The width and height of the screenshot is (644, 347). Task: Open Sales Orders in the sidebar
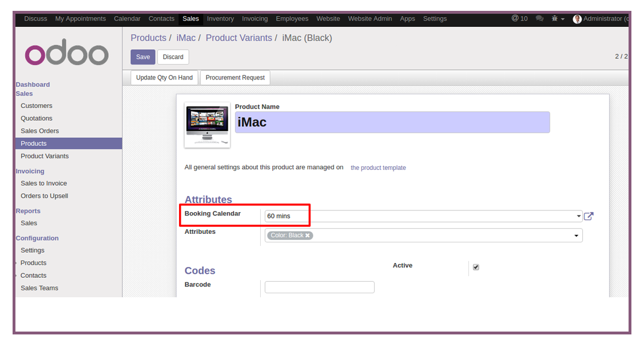tap(40, 131)
